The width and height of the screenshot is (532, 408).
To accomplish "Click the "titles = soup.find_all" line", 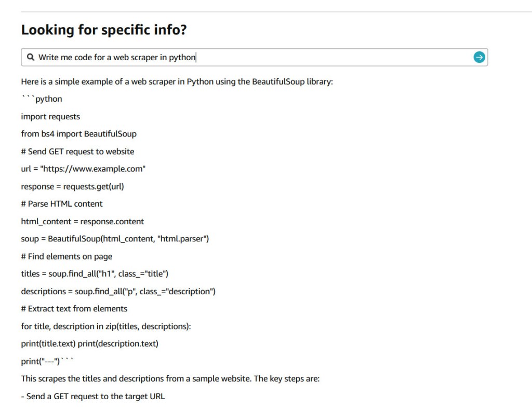I will [95, 274].
